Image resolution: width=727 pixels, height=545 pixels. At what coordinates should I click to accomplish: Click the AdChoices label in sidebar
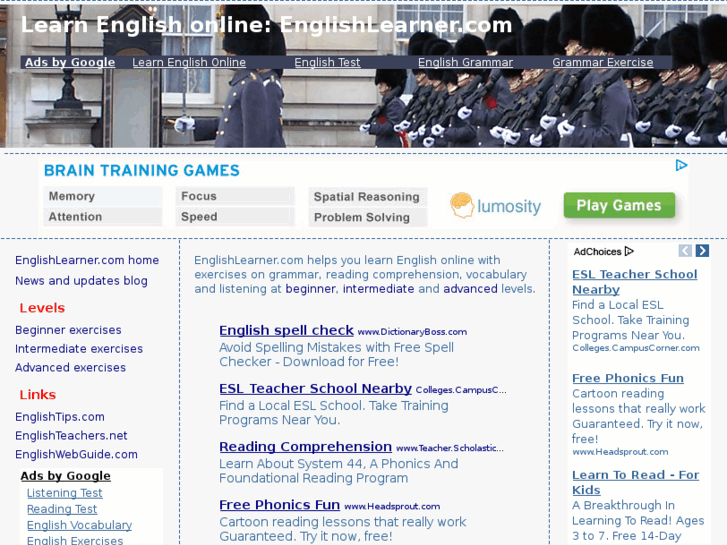coord(597,251)
